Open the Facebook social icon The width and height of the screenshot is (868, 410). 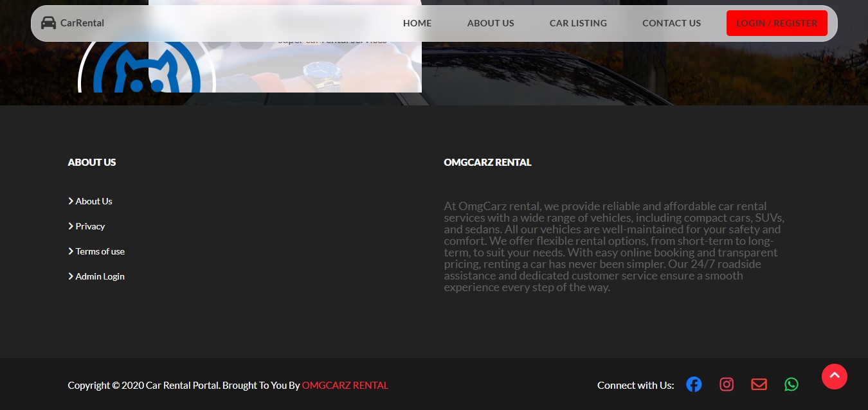point(694,384)
